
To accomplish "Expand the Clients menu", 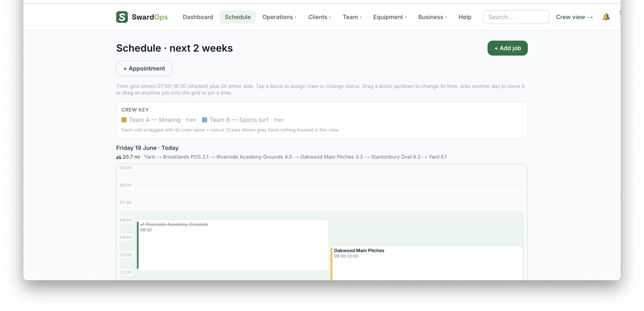I will pos(319,17).
